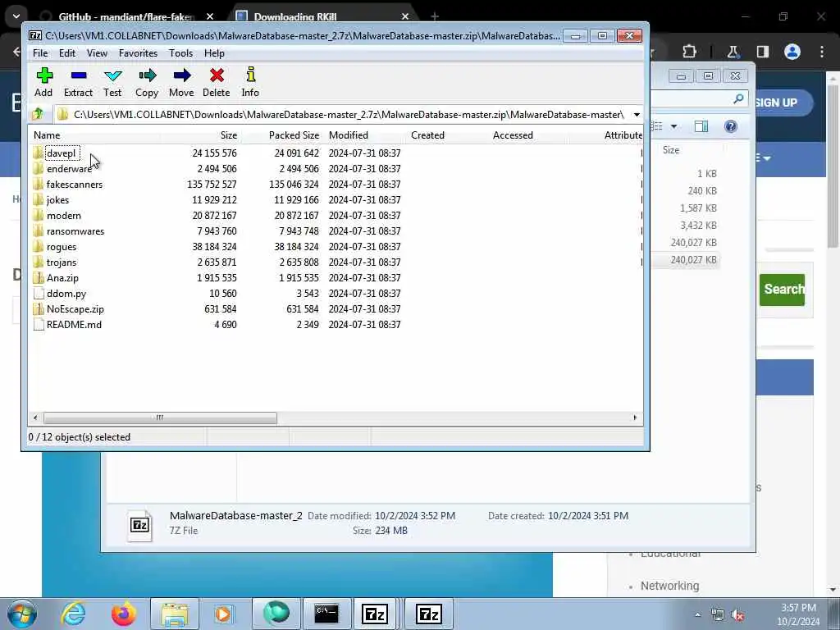The image size is (840, 630).
Task: Open Chrome three-dot menu
Action: (x=822, y=52)
